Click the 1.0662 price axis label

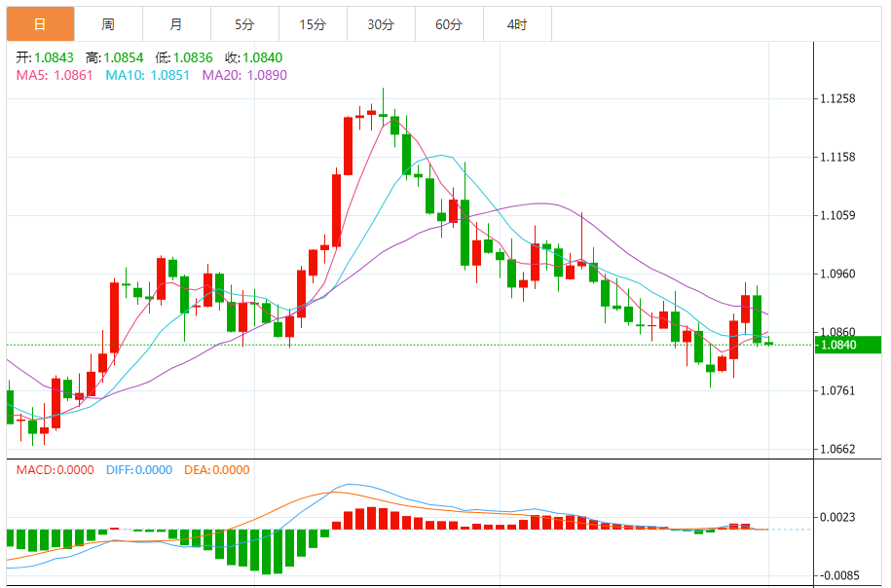point(837,450)
